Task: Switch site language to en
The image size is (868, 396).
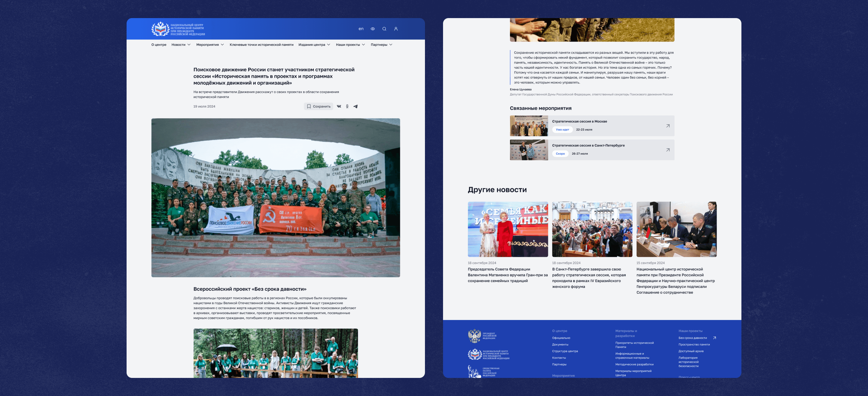Action: (x=361, y=29)
